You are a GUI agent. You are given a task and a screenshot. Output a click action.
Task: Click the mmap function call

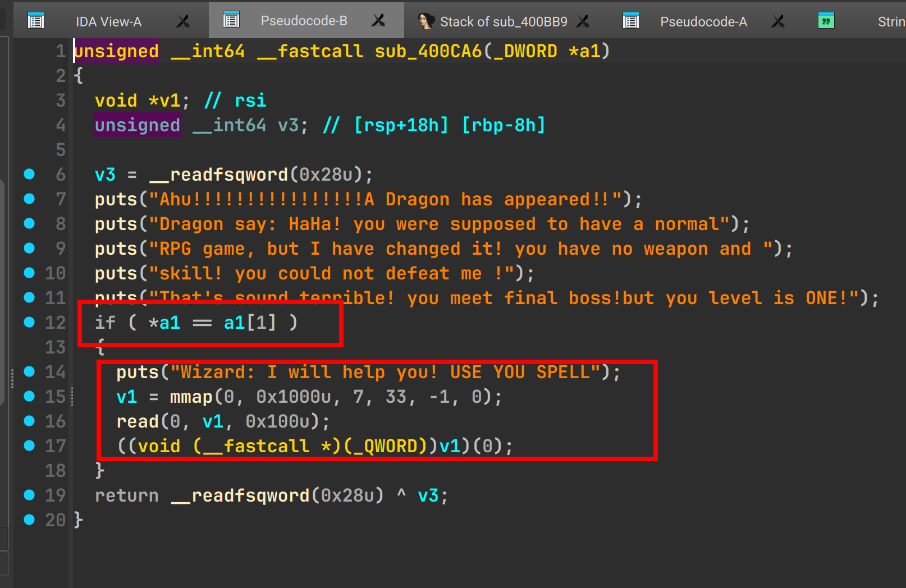[x=191, y=397]
